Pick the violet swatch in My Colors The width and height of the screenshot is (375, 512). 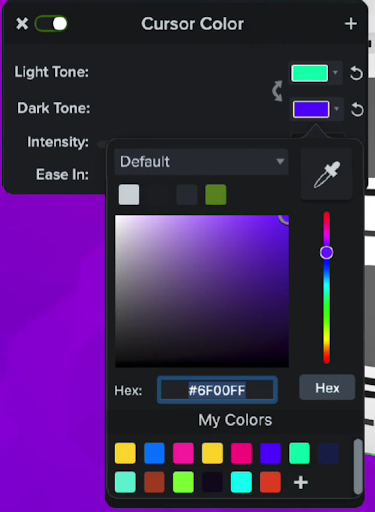[x=270, y=453]
